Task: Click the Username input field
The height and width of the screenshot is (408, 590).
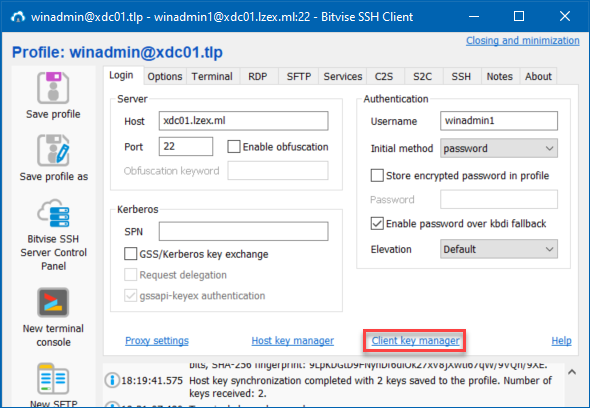Action: [499, 121]
